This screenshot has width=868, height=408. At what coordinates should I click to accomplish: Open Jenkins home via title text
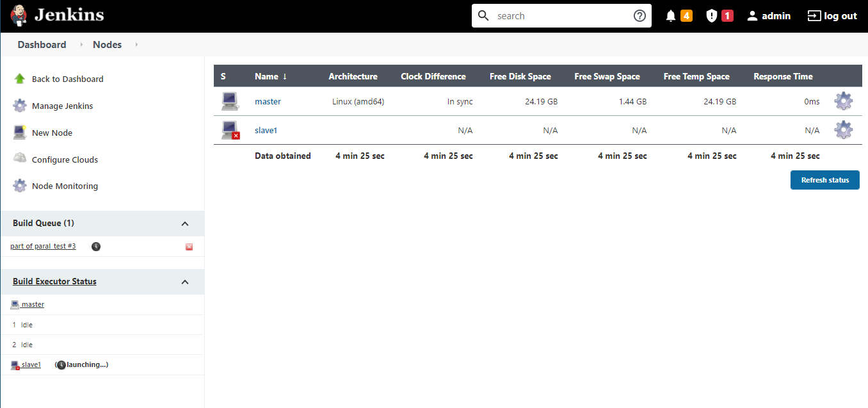[69, 15]
